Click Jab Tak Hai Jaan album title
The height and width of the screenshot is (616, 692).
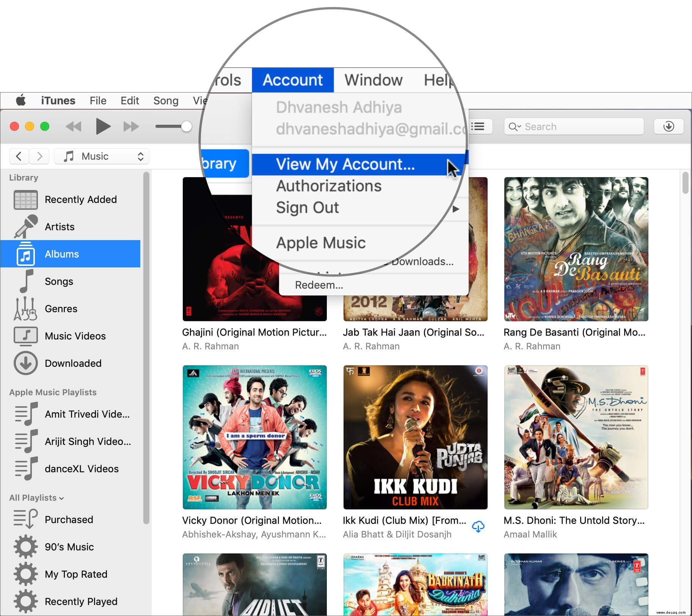click(413, 332)
